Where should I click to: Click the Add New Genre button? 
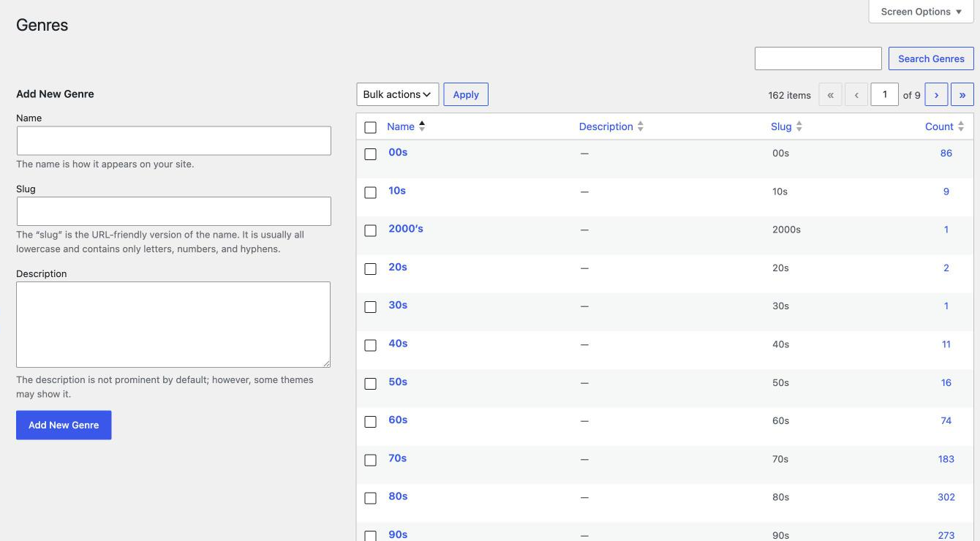click(64, 425)
